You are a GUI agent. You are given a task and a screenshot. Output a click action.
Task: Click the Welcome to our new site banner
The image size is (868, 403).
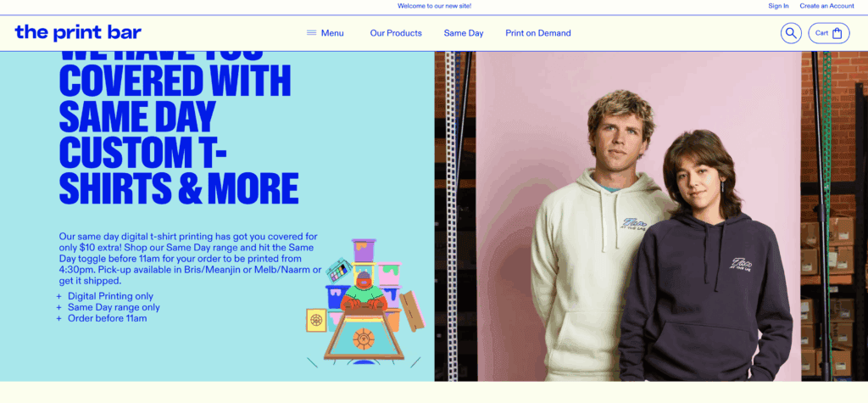pyautogui.click(x=435, y=6)
